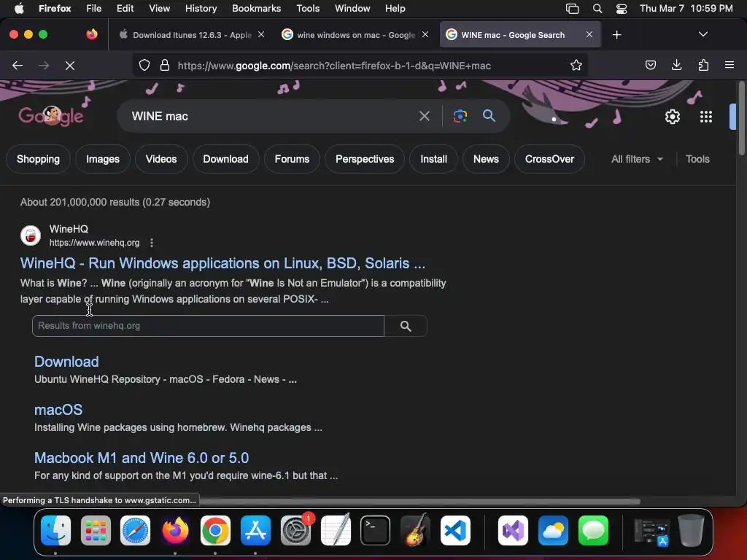The image size is (747, 560).
Task: Open App Store from the dock
Action: [255, 530]
